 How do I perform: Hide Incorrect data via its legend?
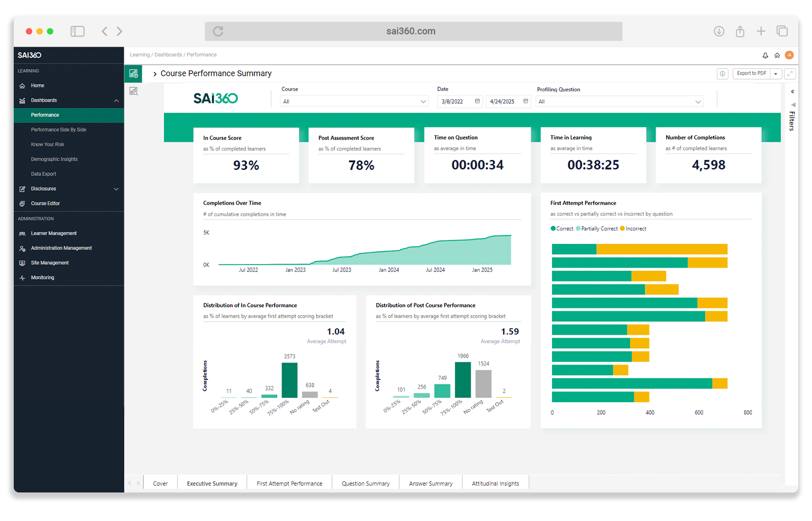coord(633,228)
